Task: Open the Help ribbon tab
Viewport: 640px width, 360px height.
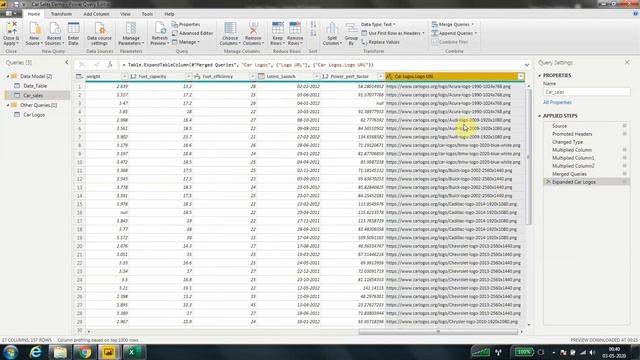Action: (169, 14)
